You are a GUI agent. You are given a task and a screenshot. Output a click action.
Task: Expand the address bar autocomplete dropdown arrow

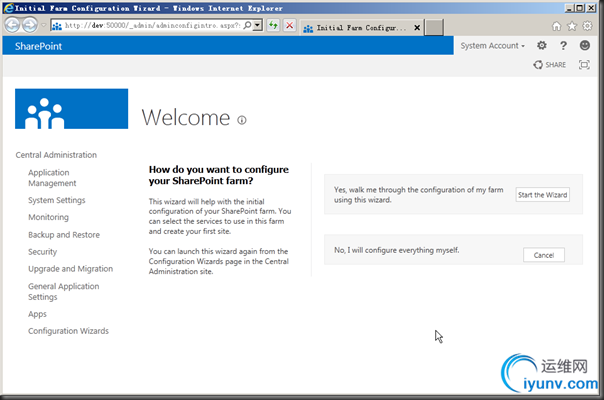[258, 25]
